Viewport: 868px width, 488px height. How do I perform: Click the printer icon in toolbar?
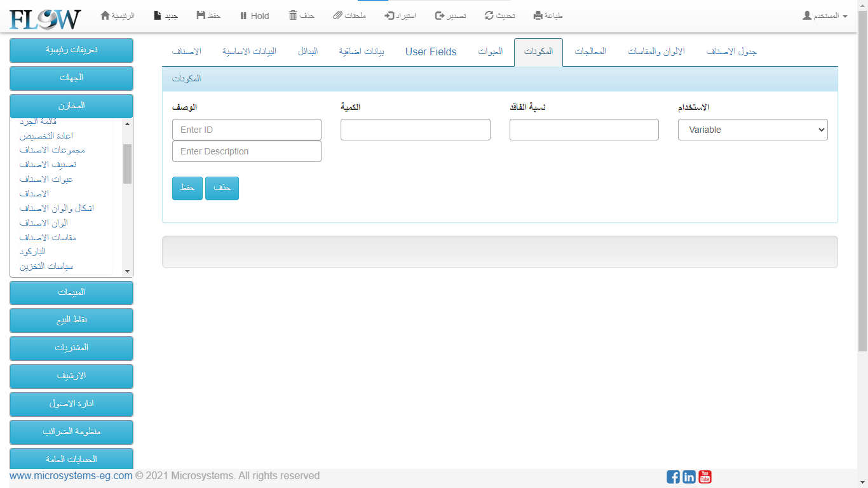[x=538, y=15]
